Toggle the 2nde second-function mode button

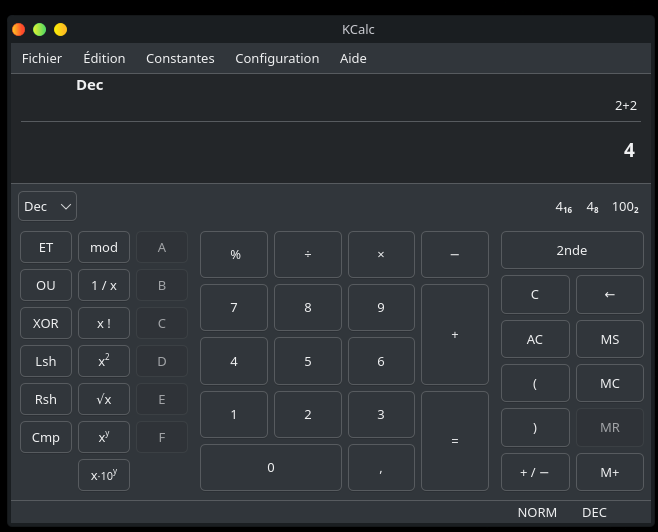pyautogui.click(x=572, y=250)
